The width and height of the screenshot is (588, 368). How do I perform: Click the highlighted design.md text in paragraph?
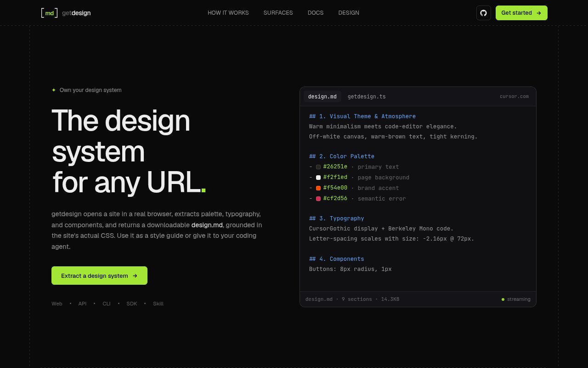click(207, 225)
